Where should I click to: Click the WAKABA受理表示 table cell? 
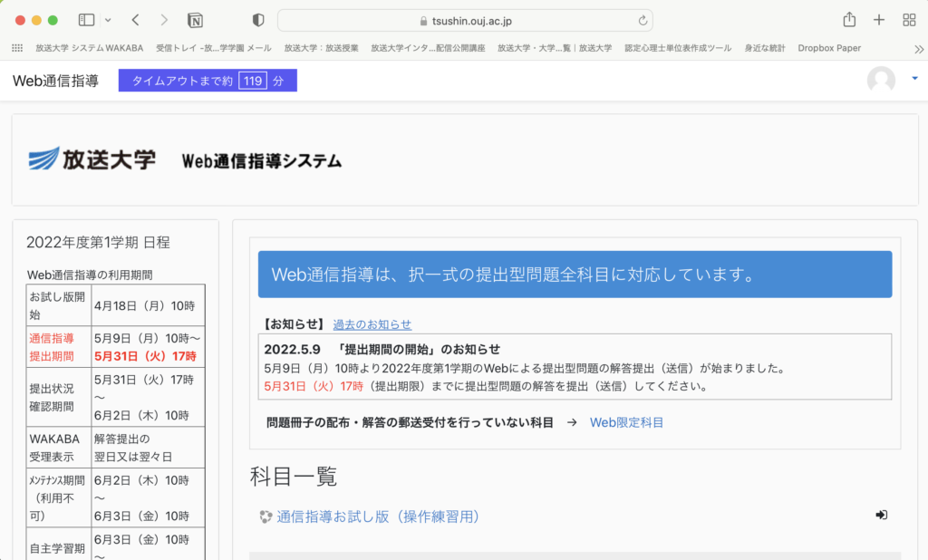coord(59,448)
